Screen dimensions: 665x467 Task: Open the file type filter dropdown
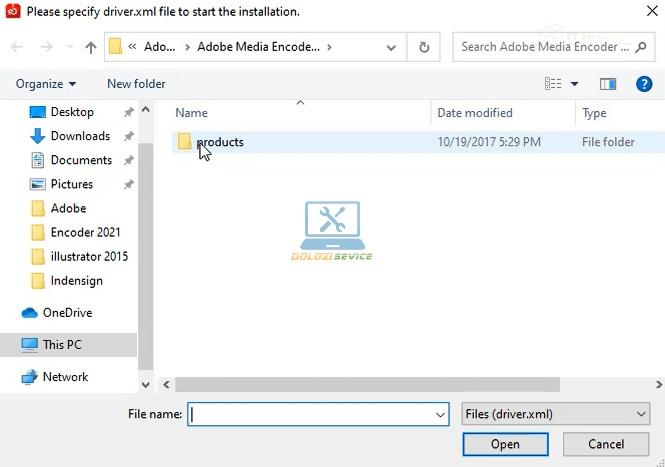point(556,414)
